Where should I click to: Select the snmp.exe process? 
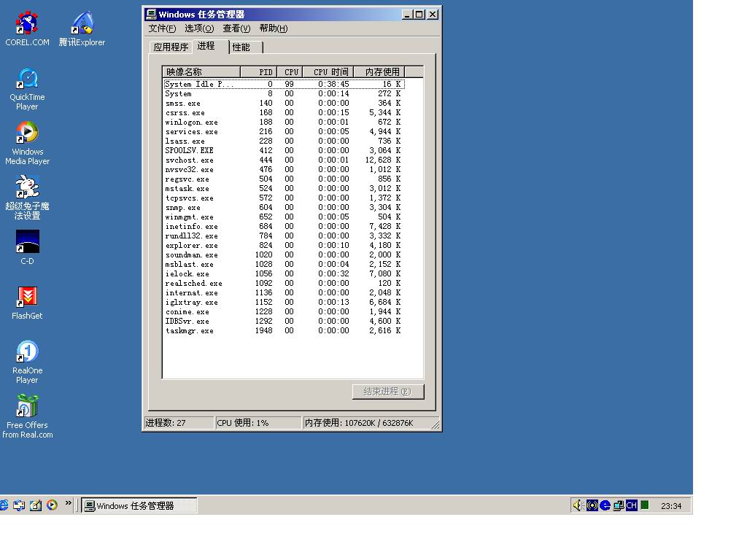pyautogui.click(x=284, y=208)
